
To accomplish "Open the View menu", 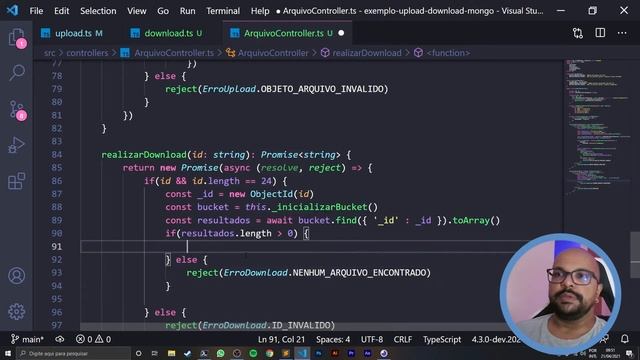I will (137, 11).
